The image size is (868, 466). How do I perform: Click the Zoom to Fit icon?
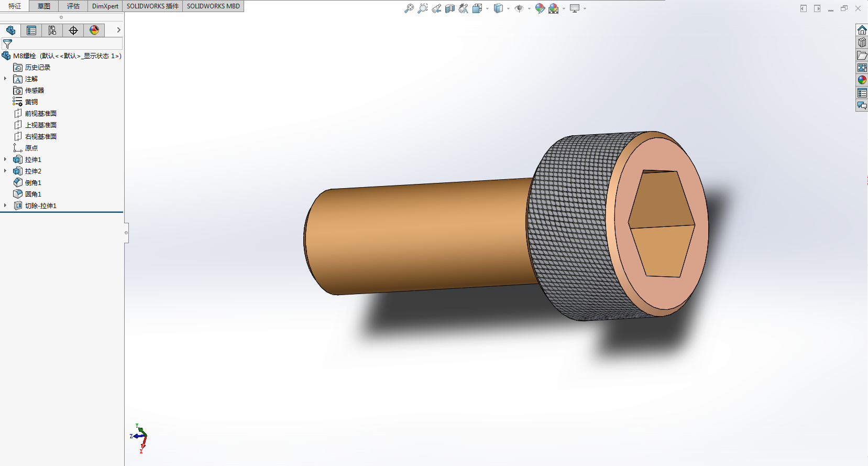(409, 8)
